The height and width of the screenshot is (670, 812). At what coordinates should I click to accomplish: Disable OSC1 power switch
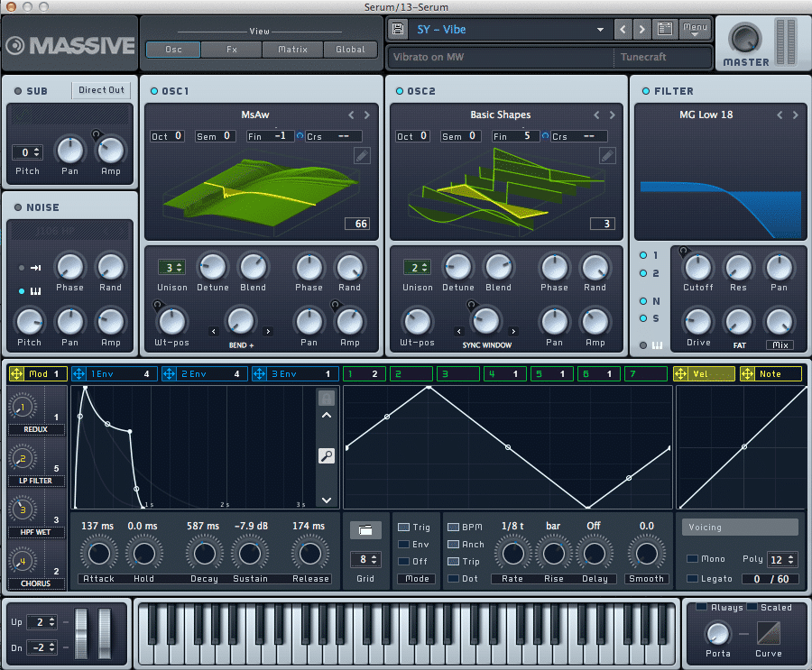coord(153,91)
